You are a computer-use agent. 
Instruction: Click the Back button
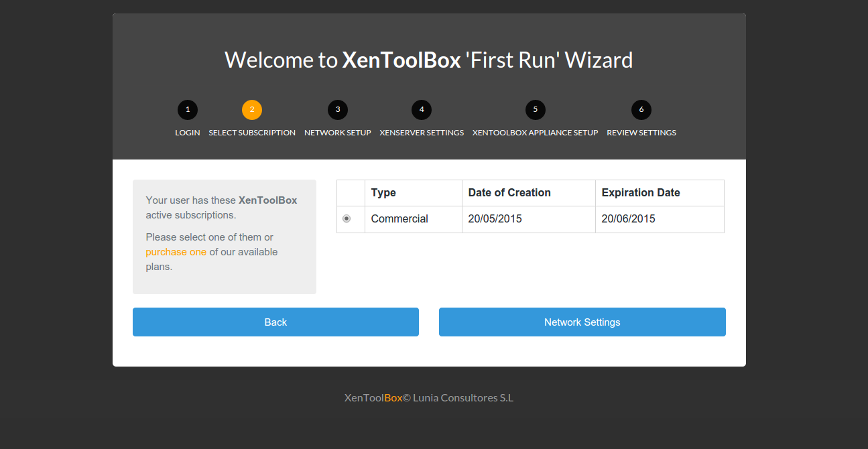click(275, 322)
